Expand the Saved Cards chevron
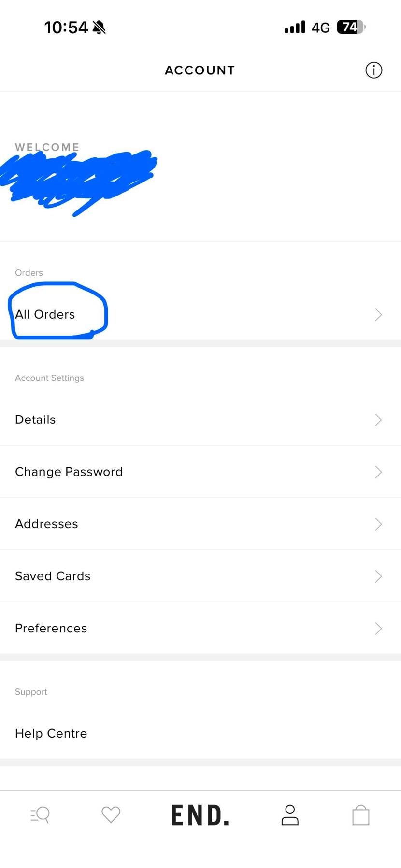401x868 pixels. tap(378, 576)
